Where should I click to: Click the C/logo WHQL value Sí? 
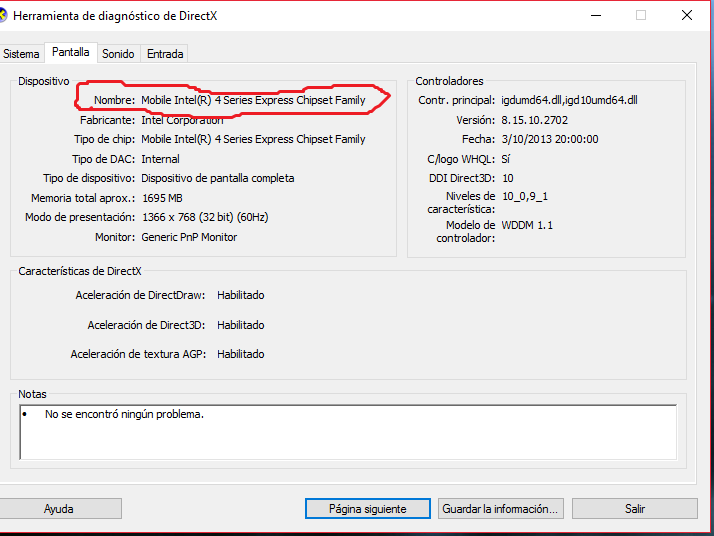pos(506,159)
